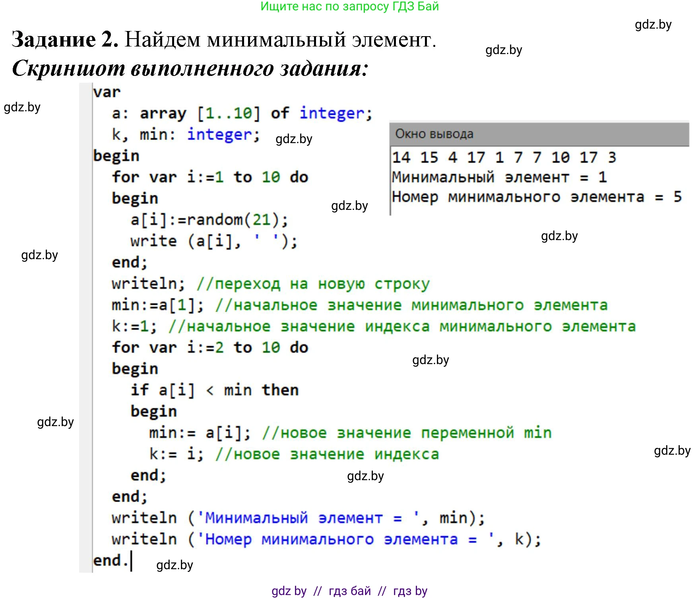Click the 'k, min: integer;' declaration line
Viewport: 700px width, 599px height.
pos(186,135)
